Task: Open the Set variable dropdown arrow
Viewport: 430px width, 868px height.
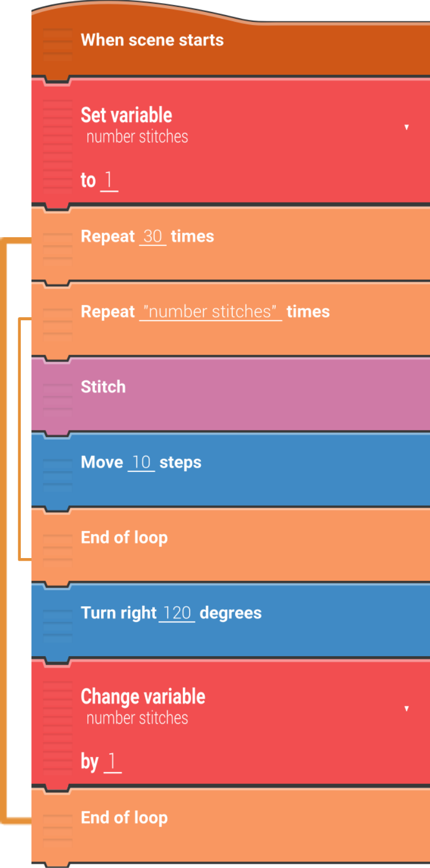Action: (406, 127)
